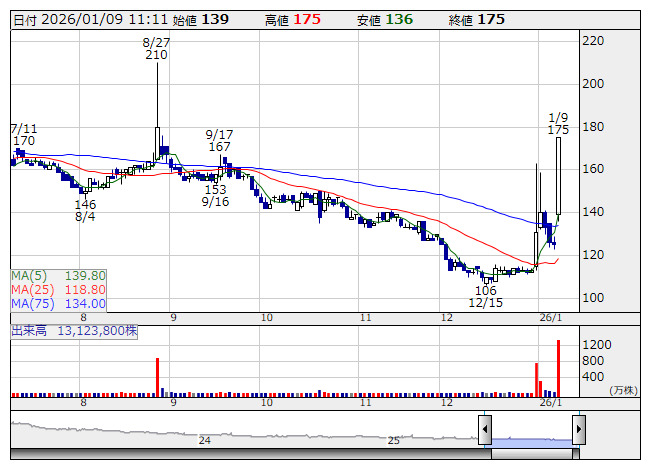The width and height of the screenshot is (653, 470).
Task: Click the MA(5) legend entry
Action: (59, 275)
